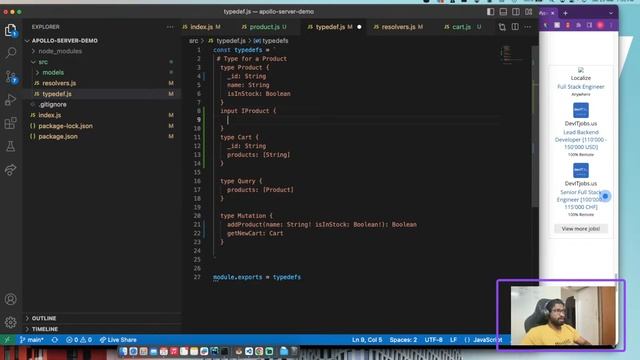Viewport: 640px width, 360px height.
Task: Change encoding via UTF-8 status item
Action: [433, 340]
